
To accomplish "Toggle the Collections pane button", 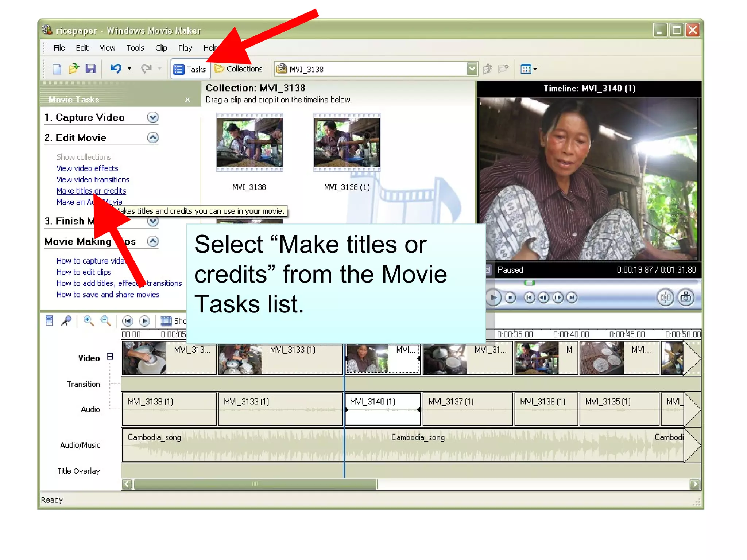I will 238,69.
